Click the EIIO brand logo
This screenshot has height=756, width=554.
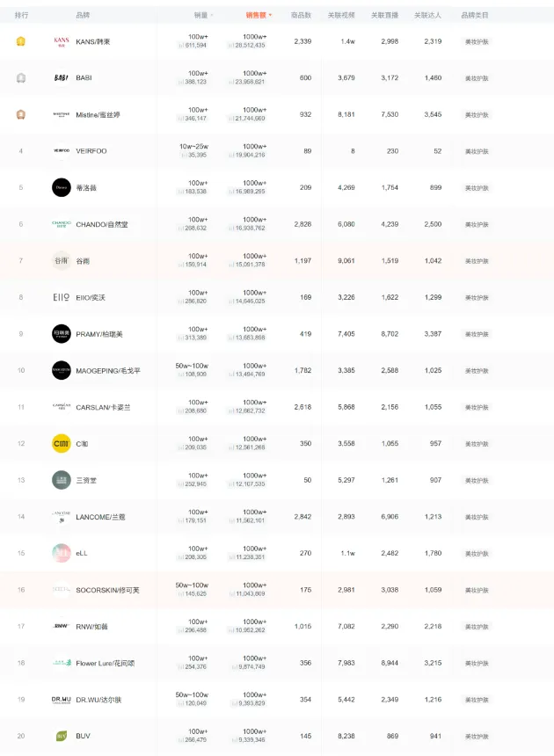click(x=62, y=297)
